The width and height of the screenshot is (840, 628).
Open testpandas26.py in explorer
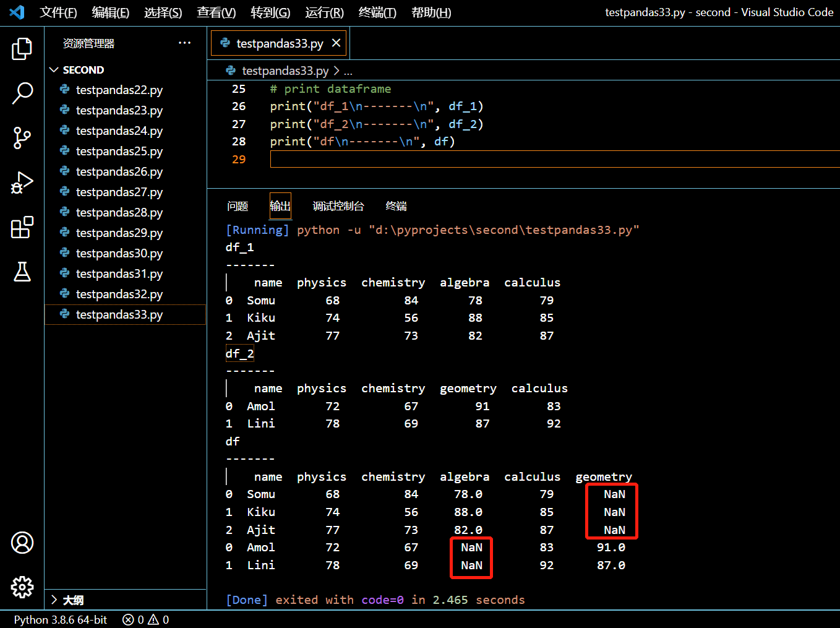[125, 171]
